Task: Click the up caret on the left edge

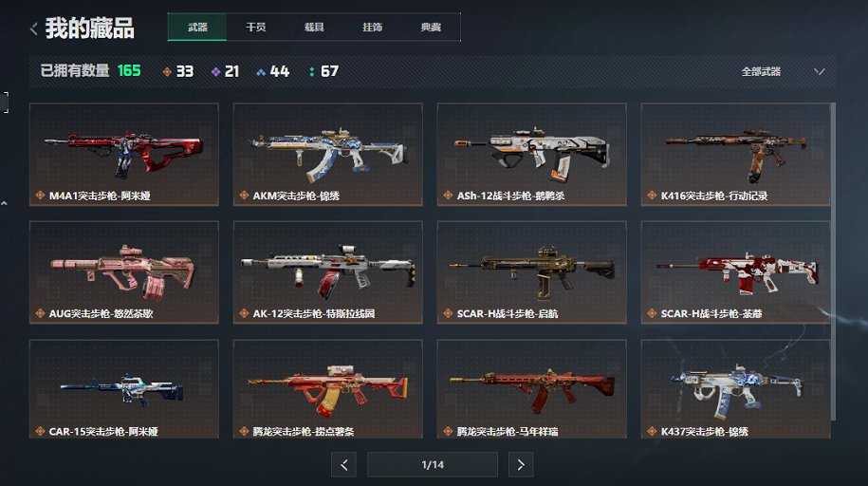Action: pos(4,203)
